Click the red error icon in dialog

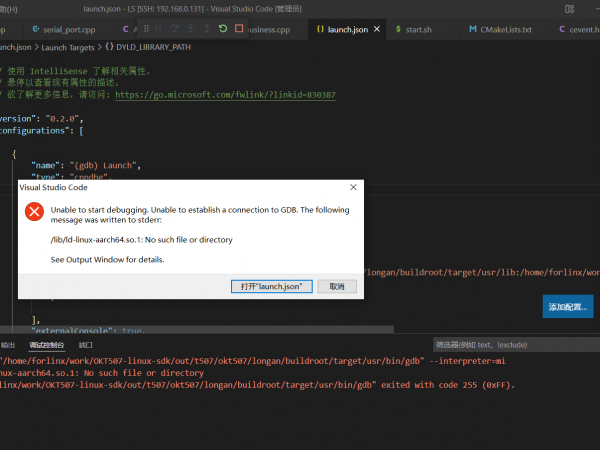point(34,212)
